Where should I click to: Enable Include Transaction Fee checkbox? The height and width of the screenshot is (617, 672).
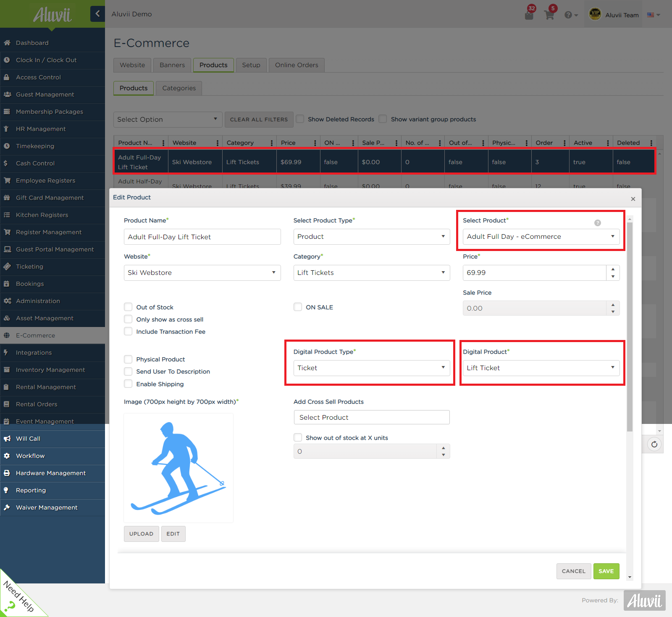[128, 331]
